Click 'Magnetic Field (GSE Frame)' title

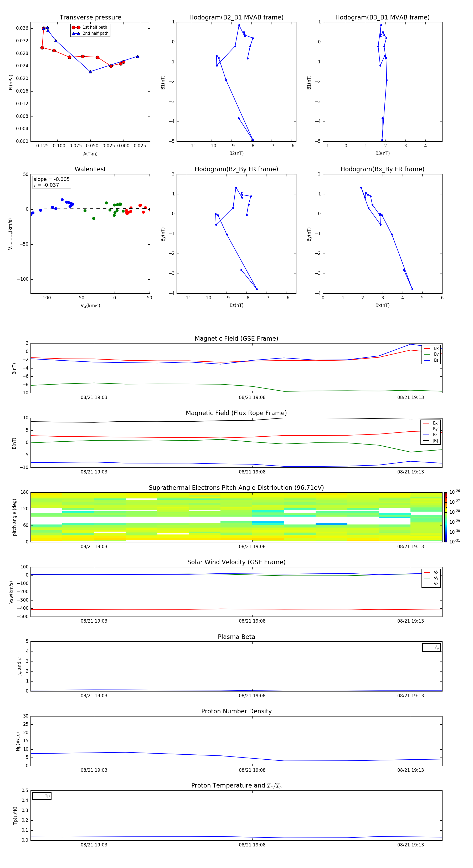point(236,339)
